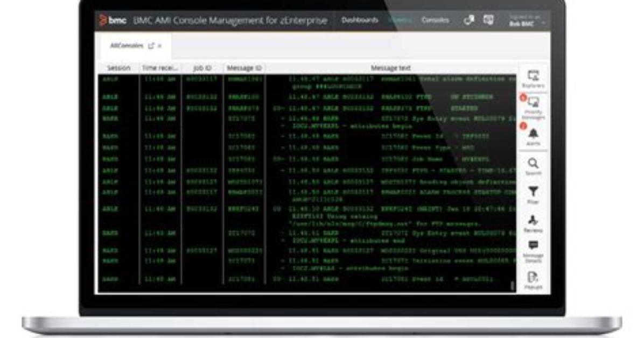Open the Message Details speech-bubble icon
This screenshot has height=338, width=644.
click(x=533, y=245)
